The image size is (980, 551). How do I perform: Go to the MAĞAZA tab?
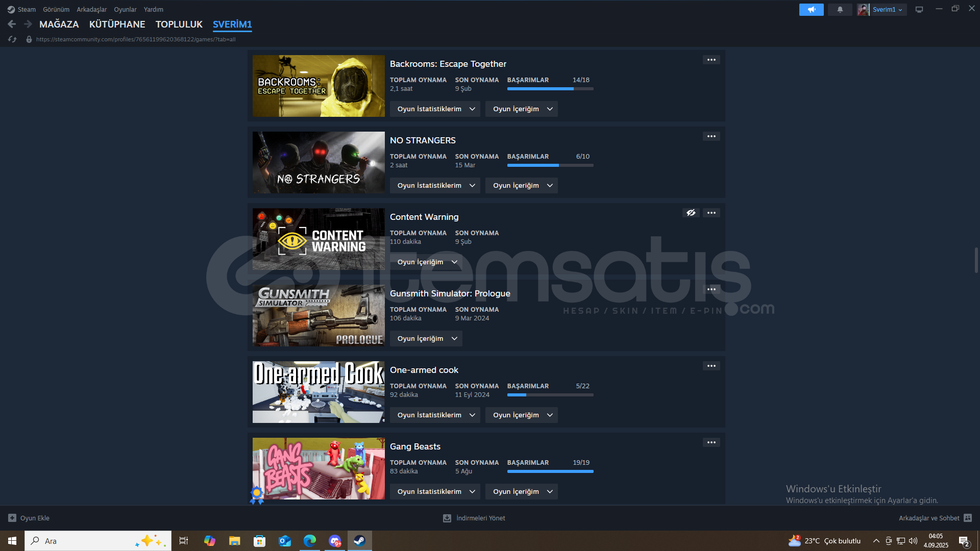point(59,24)
